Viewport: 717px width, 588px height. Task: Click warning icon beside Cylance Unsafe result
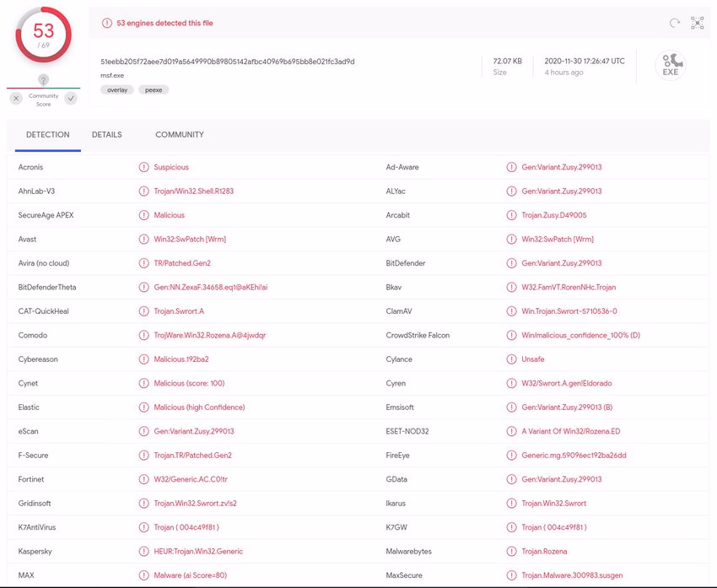coord(511,359)
